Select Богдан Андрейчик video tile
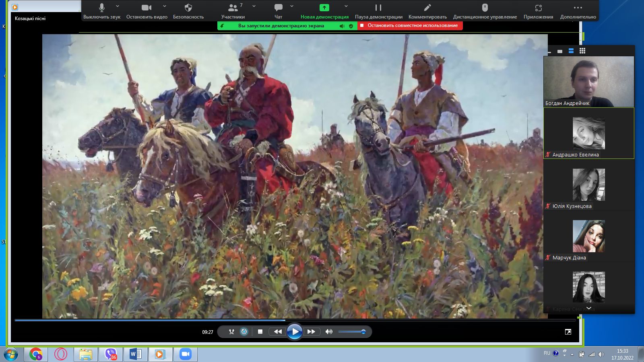 (589, 82)
